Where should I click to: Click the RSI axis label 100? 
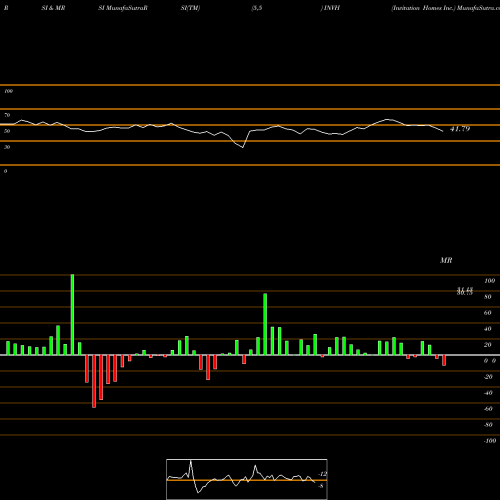(9, 91)
